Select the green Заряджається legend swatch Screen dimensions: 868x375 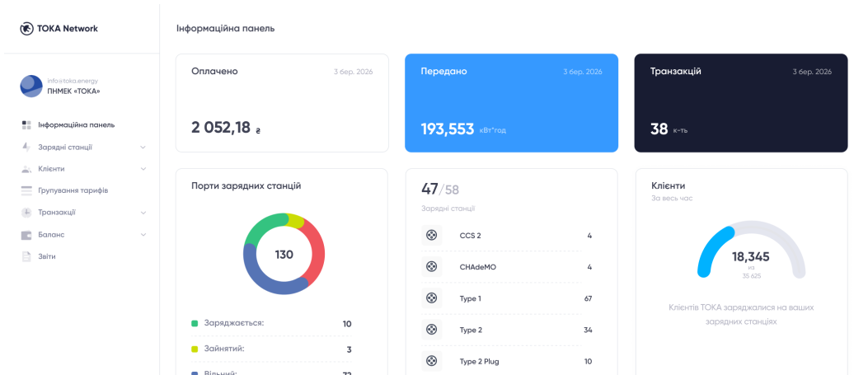(195, 324)
